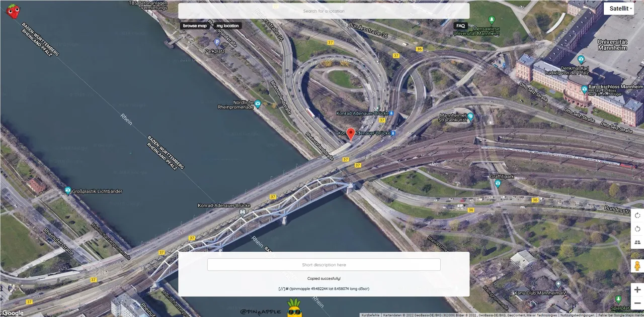Select the Barockschloss Mannheim place marker

click(x=584, y=90)
